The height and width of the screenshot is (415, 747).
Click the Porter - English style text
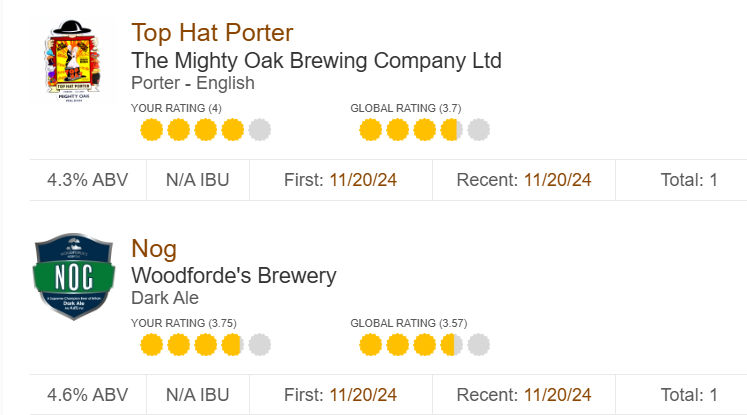point(193,83)
